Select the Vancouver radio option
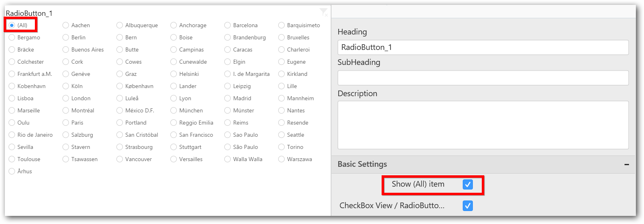 120,159
